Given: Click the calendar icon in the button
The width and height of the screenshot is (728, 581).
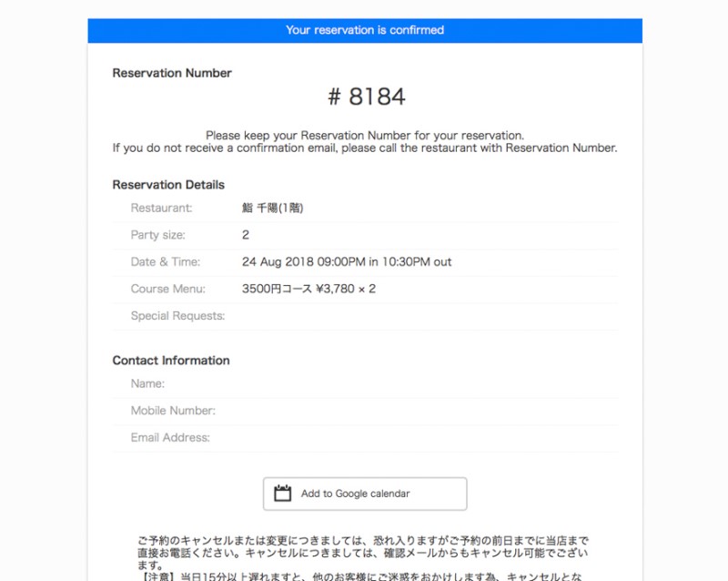Looking at the screenshot, I should [283, 494].
